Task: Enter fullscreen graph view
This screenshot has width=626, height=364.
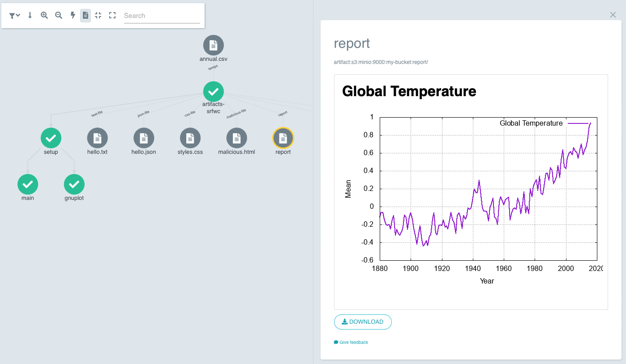Action: (x=112, y=15)
